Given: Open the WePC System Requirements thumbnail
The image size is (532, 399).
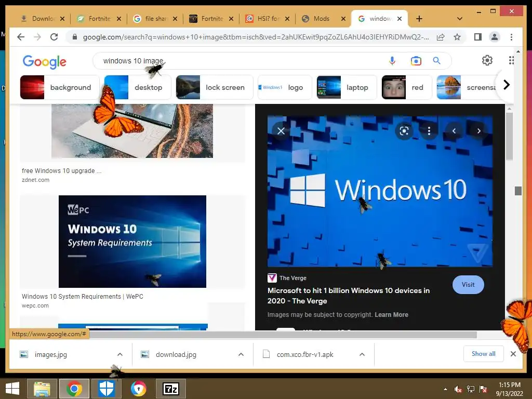Looking at the screenshot, I should point(132,242).
